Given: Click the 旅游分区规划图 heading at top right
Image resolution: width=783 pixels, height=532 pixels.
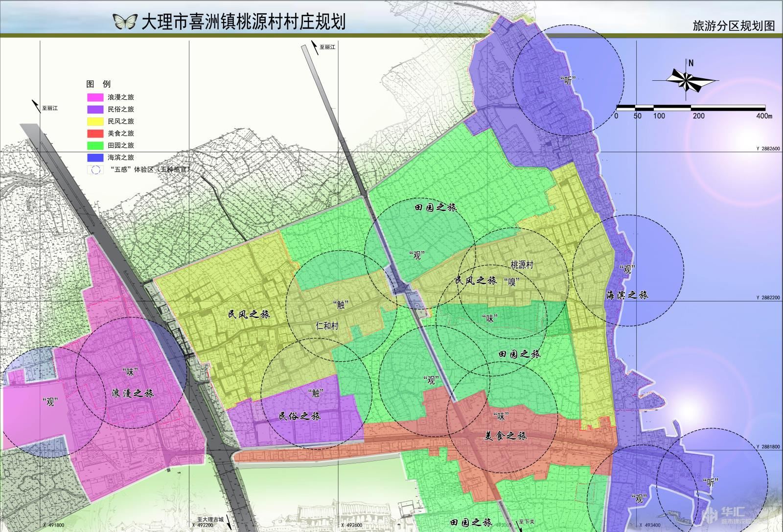Looking at the screenshot, I should coord(734,26).
